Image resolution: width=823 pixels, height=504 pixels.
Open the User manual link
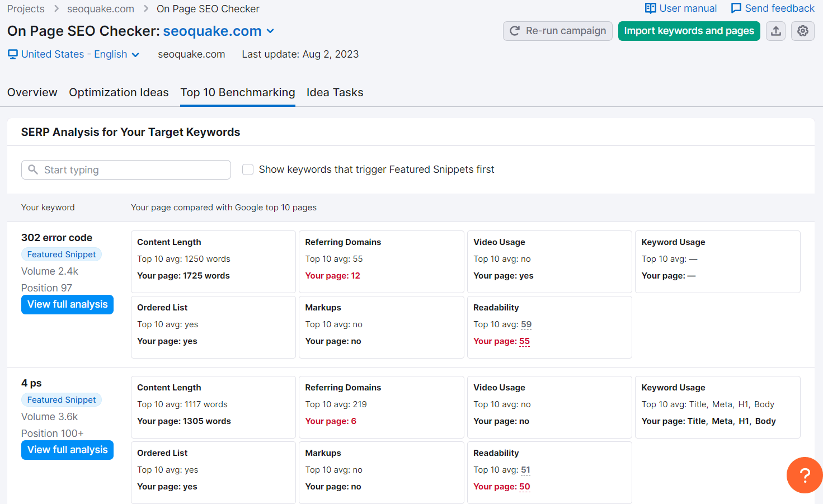click(x=681, y=8)
